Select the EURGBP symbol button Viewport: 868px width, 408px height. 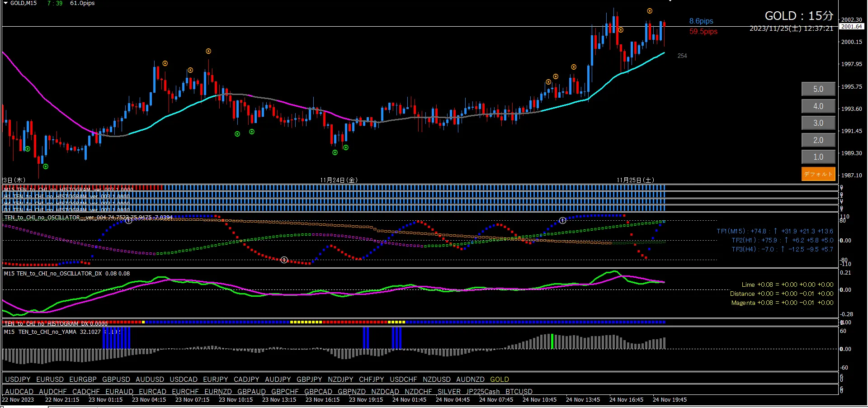(x=83, y=380)
